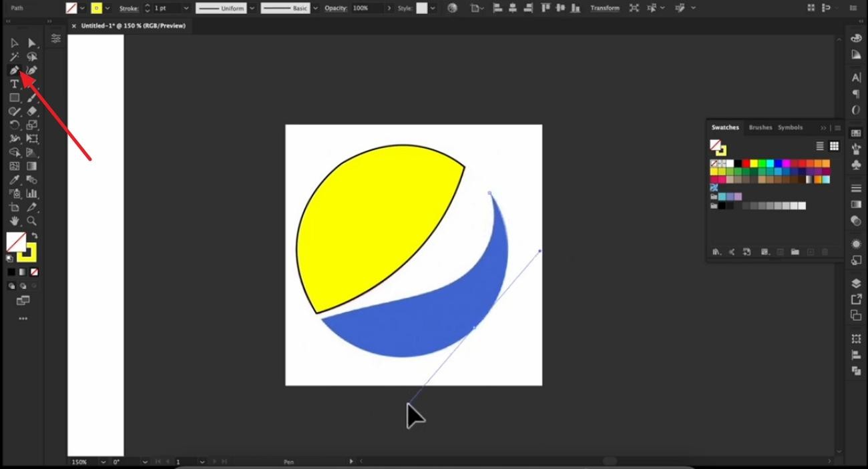Viewport: 868px width, 469px height.
Task: Open the Basic brush definition dropdown
Action: click(x=314, y=8)
